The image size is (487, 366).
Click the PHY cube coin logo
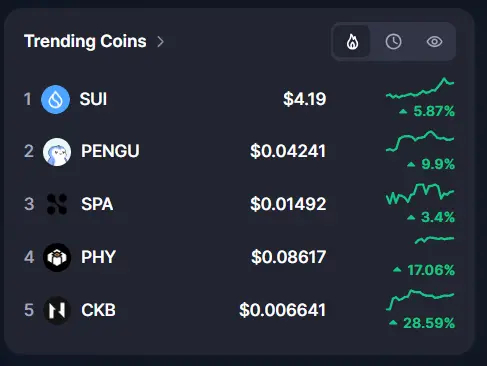[57, 257]
